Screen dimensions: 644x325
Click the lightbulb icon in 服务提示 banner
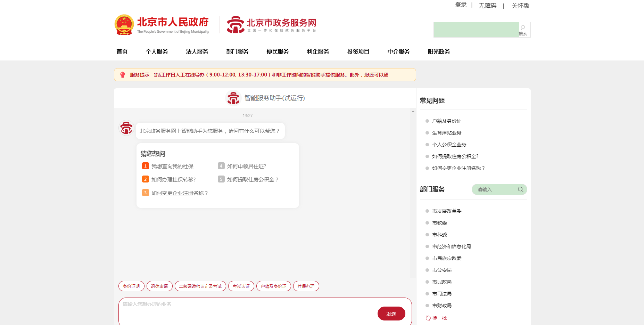pos(122,75)
